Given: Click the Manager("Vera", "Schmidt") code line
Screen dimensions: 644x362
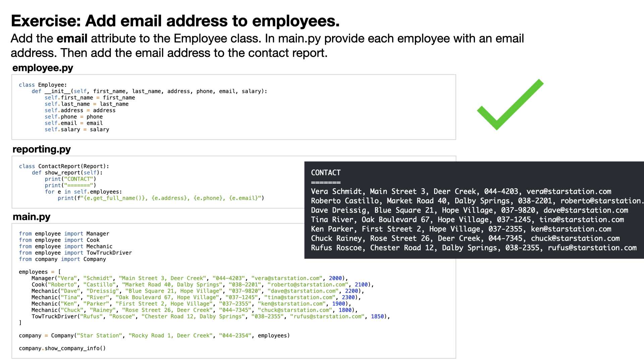Looking at the screenshot, I should click(x=190, y=279).
